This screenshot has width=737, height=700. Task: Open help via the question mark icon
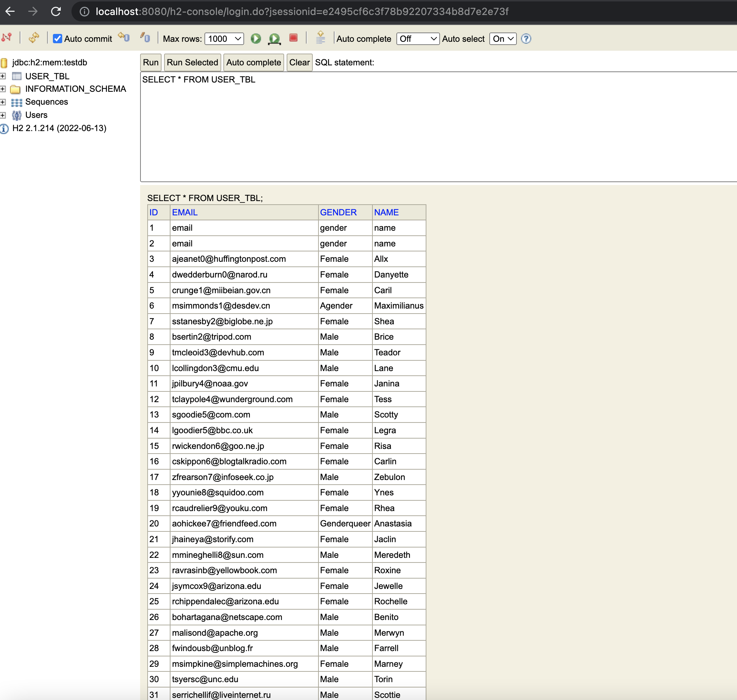526,39
